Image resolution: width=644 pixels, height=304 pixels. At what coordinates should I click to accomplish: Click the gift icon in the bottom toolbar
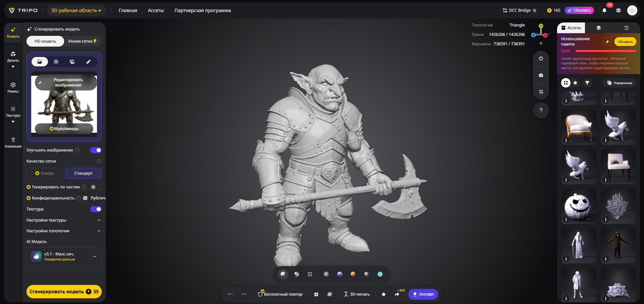(316, 294)
